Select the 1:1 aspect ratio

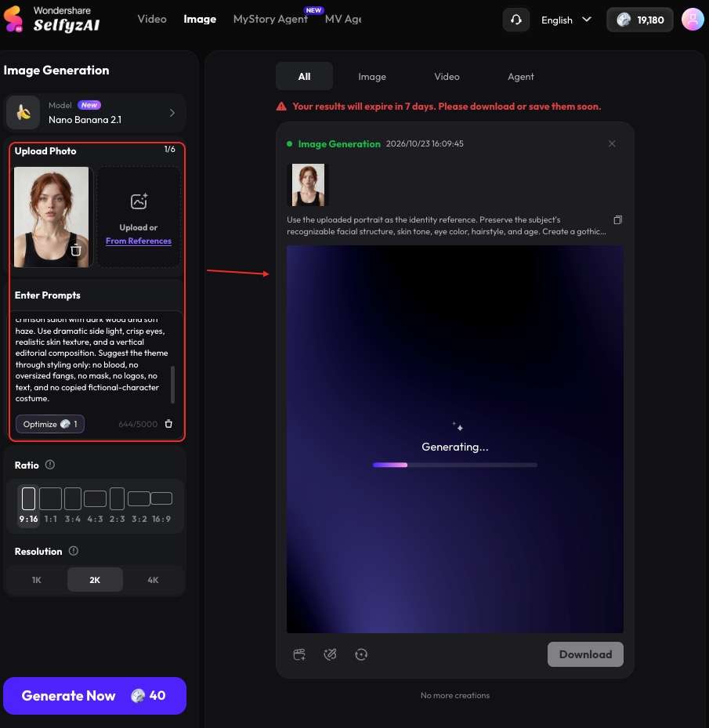coord(51,505)
